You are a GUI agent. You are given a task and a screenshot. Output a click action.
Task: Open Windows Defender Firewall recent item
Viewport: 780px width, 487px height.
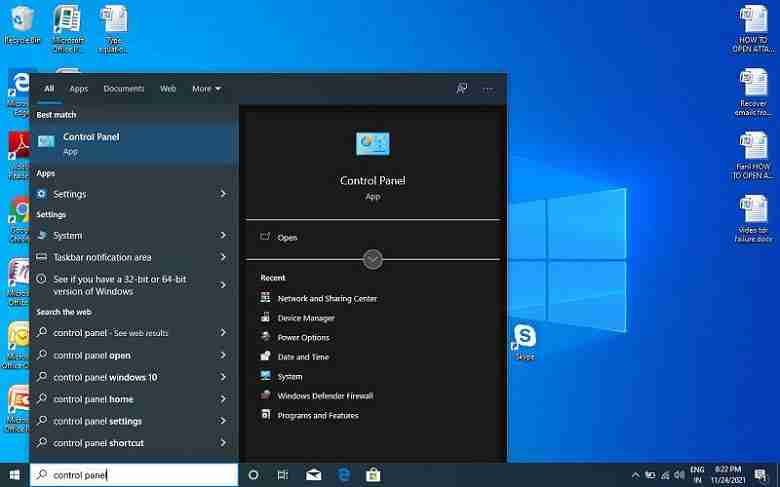tap(316, 395)
